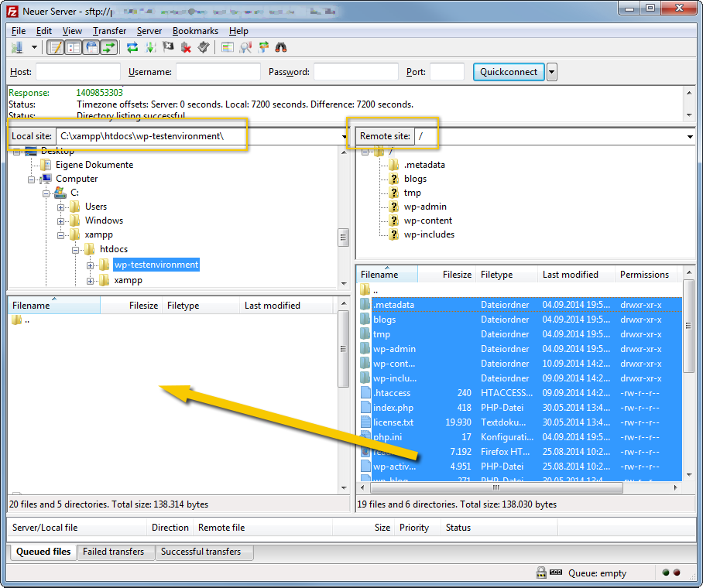Select index.php file icon in remote list

365,408
